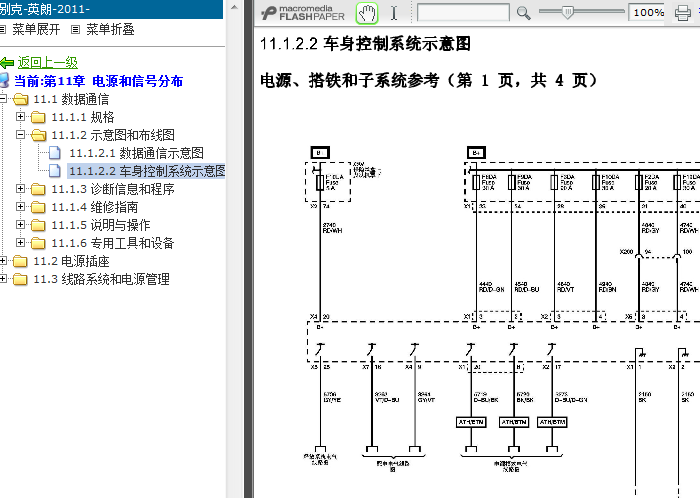This screenshot has width=700, height=498.
Task: Click folder icon for 11.1 数据通信
Action: [21, 99]
